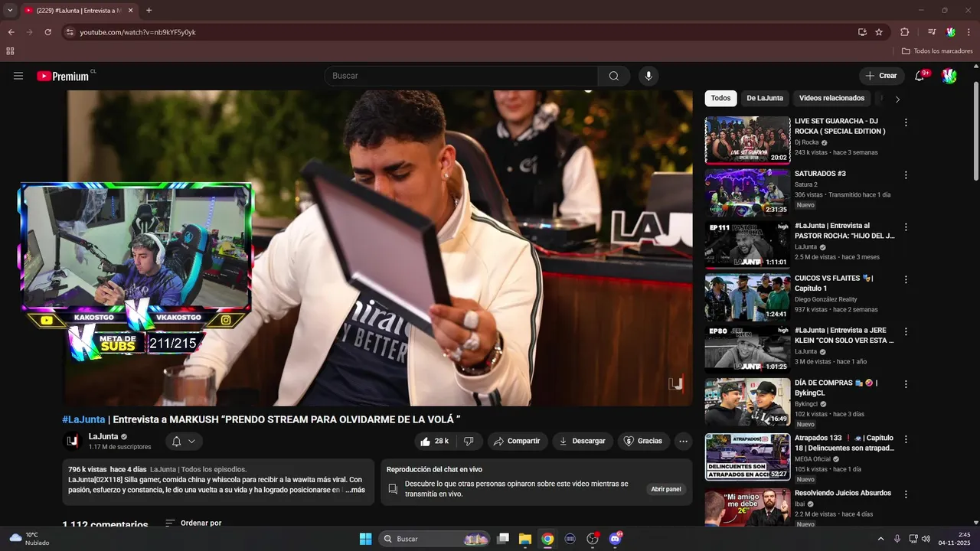Image resolution: width=980 pixels, height=551 pixels.
Task: Open options for LIVE SET GUARACHA video
Action: click(906, 122)
